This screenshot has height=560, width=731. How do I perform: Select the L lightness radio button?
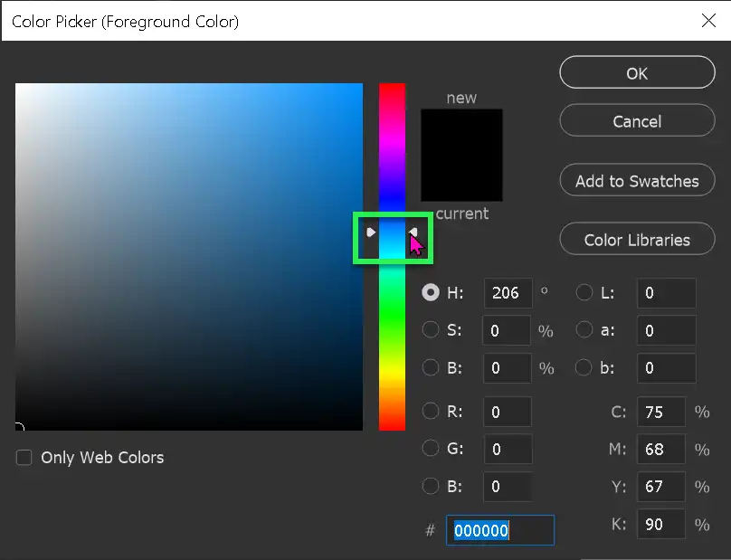[x=584, y=292]
